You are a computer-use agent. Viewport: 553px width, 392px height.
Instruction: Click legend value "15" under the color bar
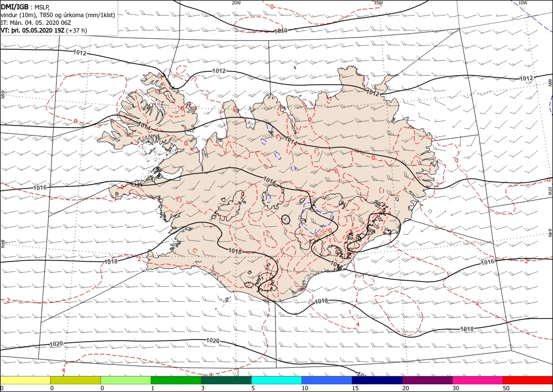[355, 388]
